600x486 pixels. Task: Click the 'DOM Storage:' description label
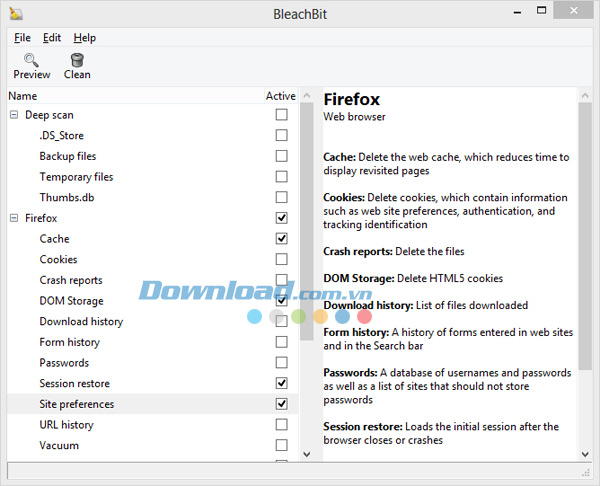(359, 278)
